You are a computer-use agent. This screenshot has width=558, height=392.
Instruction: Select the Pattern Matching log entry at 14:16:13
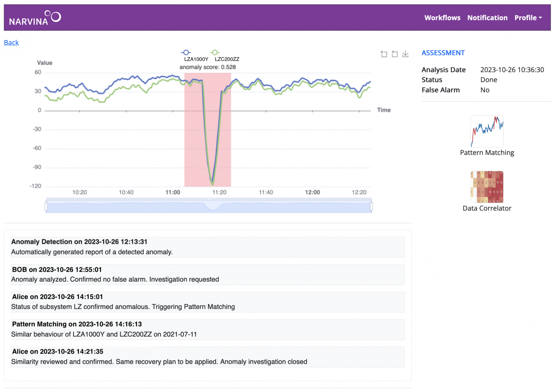click(x=208, y=329)
